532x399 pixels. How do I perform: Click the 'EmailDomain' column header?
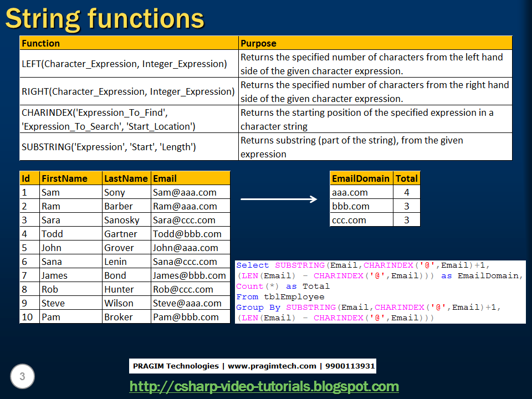tap(361, 178)
